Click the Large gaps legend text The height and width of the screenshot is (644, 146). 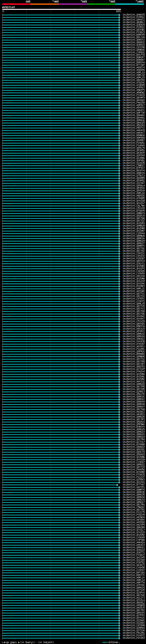28,642
